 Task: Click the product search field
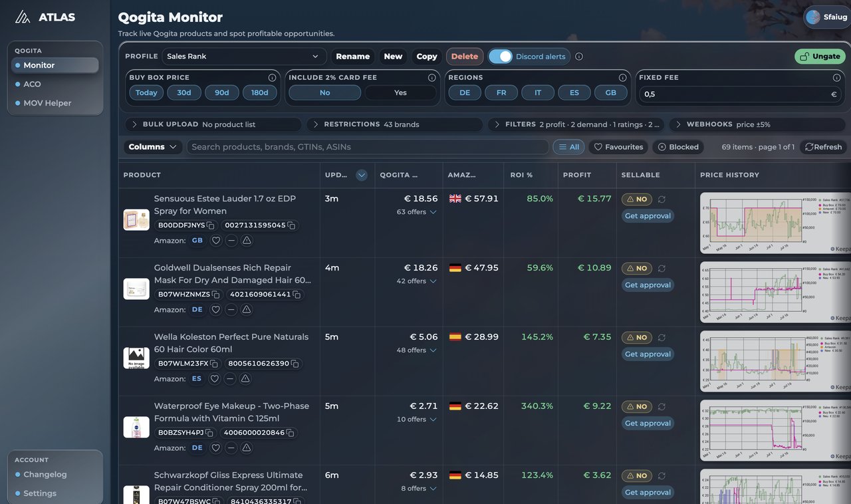click(368, 147)
